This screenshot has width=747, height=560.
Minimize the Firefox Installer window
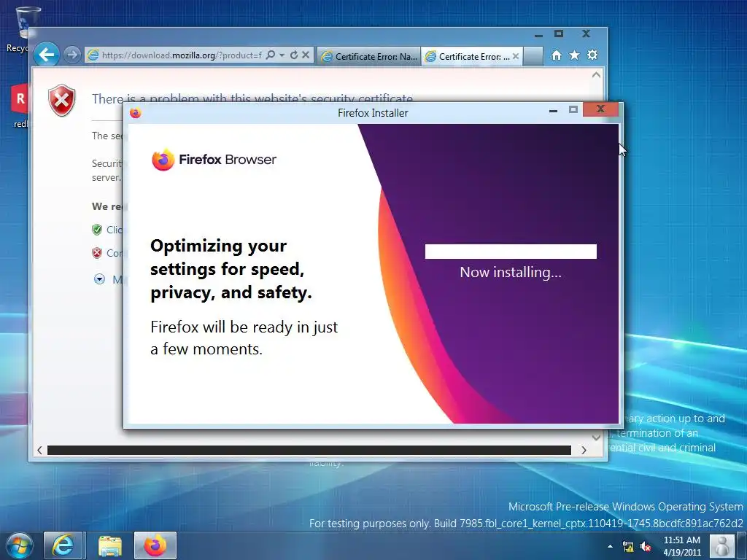[x=553, y=110]
